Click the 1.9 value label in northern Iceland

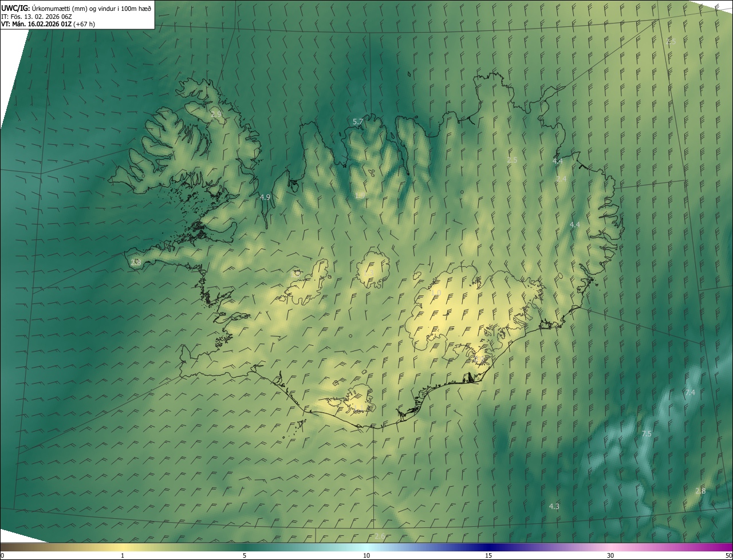[x=360, y=196]
